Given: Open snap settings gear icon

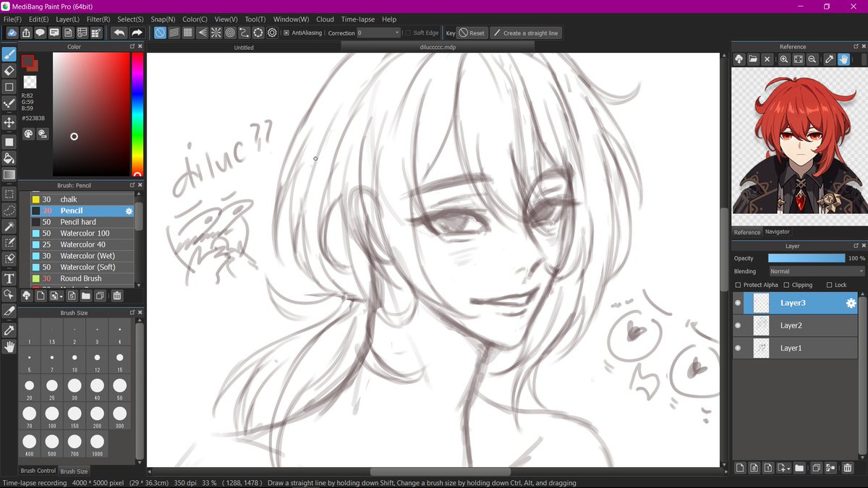Looking at the screenshot, I should (x=272, y=33).
